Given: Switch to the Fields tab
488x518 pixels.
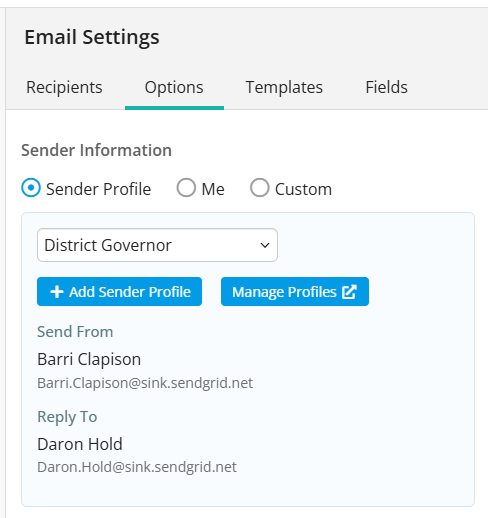Looking at the screenshot, I should tap(386, 87).
